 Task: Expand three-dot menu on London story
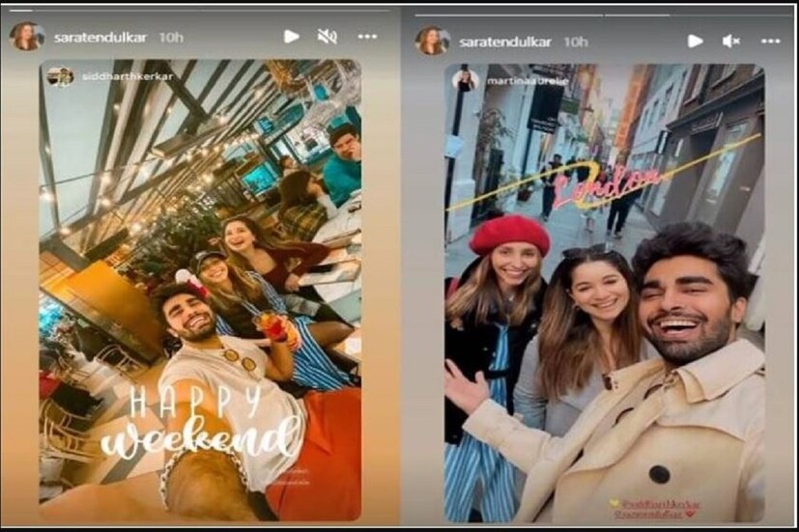pyautogui.click(x=770, y=41)
